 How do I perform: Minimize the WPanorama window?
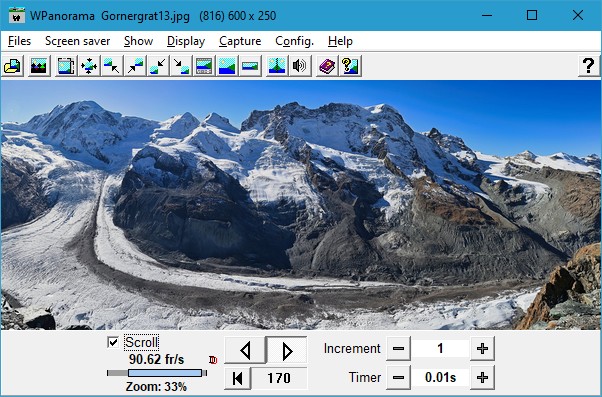487,15
